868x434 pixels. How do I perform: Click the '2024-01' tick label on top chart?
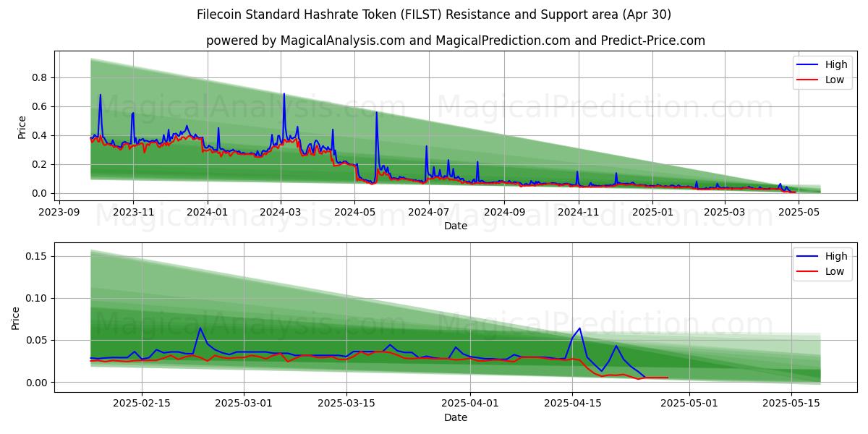click(208, 212)
